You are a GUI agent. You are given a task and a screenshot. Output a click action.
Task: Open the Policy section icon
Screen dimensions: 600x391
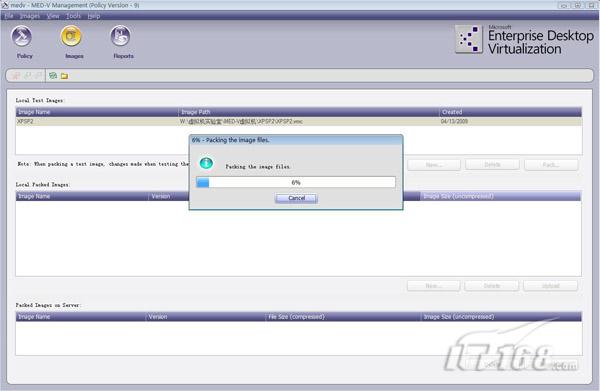pos(22,37)
